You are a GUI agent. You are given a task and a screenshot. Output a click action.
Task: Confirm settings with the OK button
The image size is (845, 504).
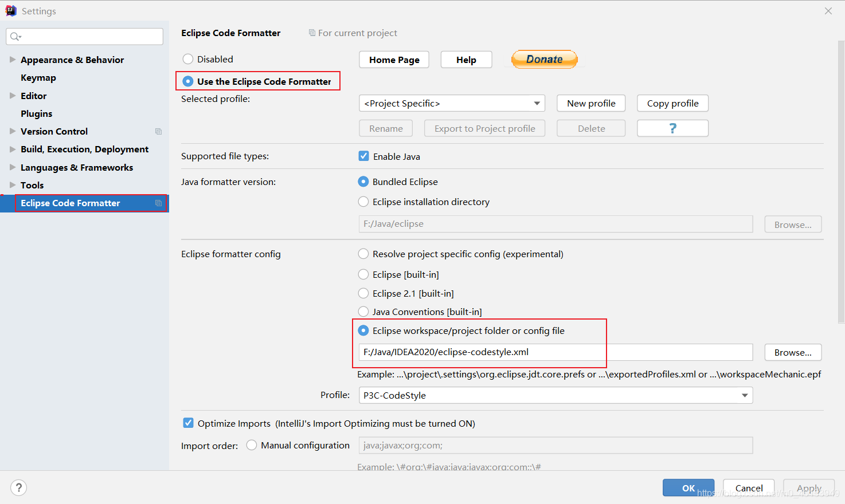[688, 488]
